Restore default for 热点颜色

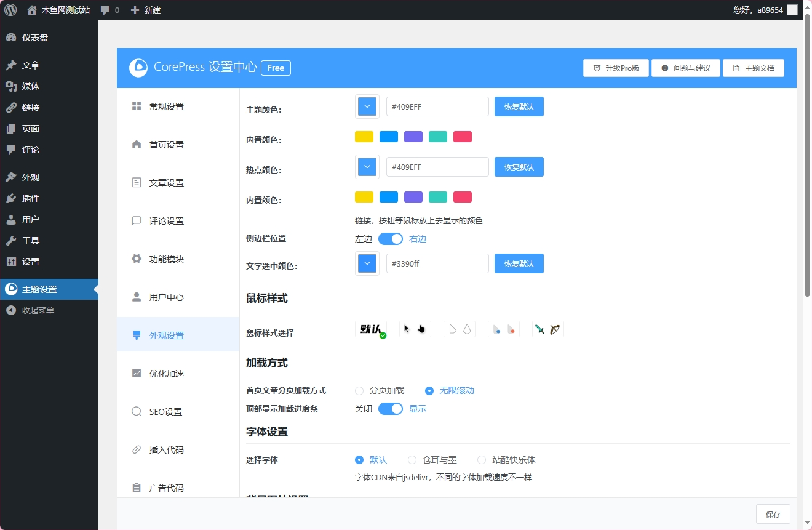[x=519, y=167]
